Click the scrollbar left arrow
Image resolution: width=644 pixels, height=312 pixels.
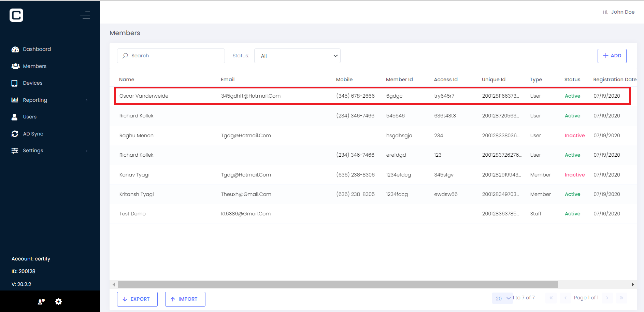[x=114, y=284]
